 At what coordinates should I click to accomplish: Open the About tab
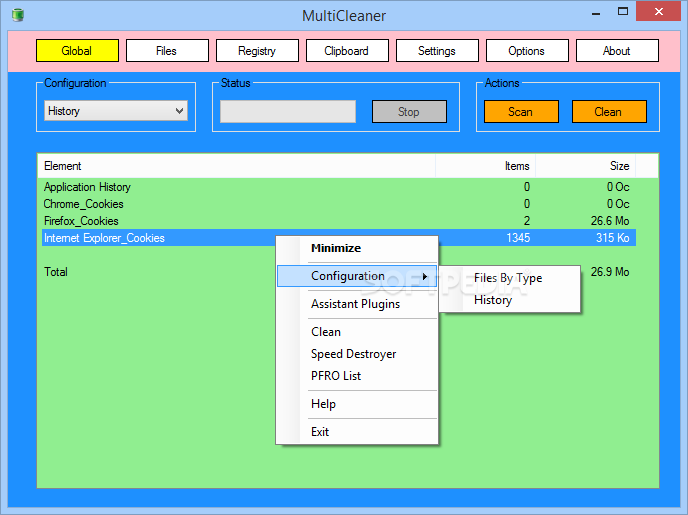pyautogui.click(x=617, y=50)
